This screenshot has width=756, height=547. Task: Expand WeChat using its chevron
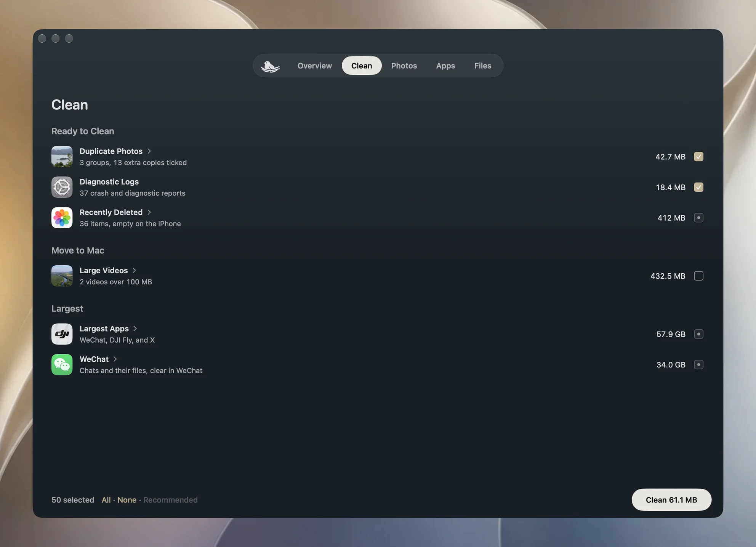pos(115,359)
